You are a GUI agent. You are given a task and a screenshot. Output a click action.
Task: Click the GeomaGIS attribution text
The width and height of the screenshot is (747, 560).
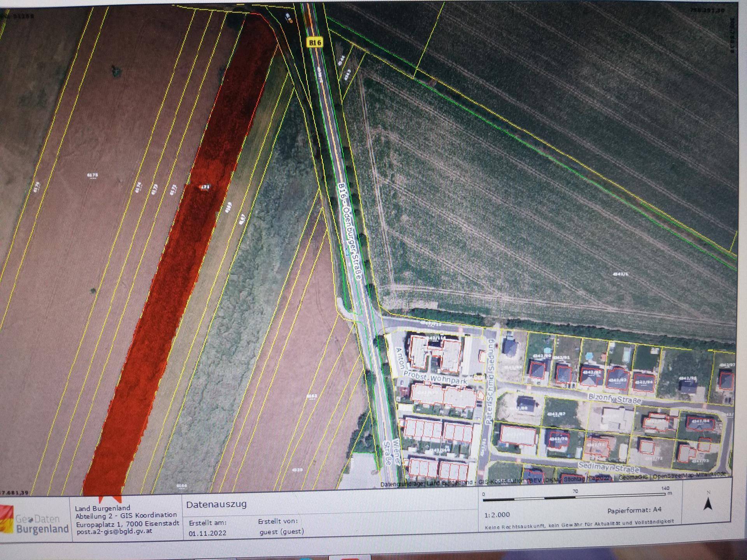[x=633, y=477]
